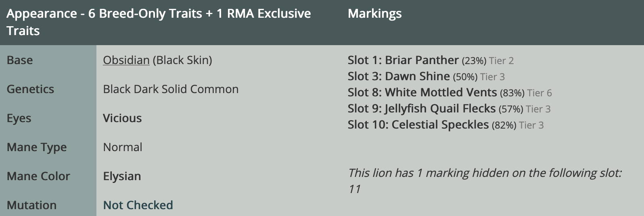Open the Obsidian base link
Viewport: 644px width, 216px height.
[126, 60]
